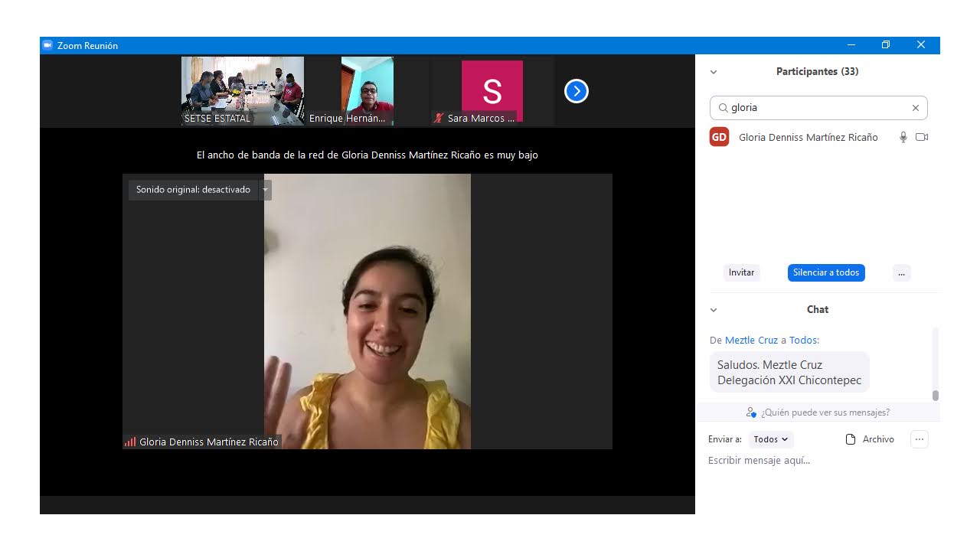
Task: Select Enrique Hernán video thumbnail
Action: (x=367, y=91)
